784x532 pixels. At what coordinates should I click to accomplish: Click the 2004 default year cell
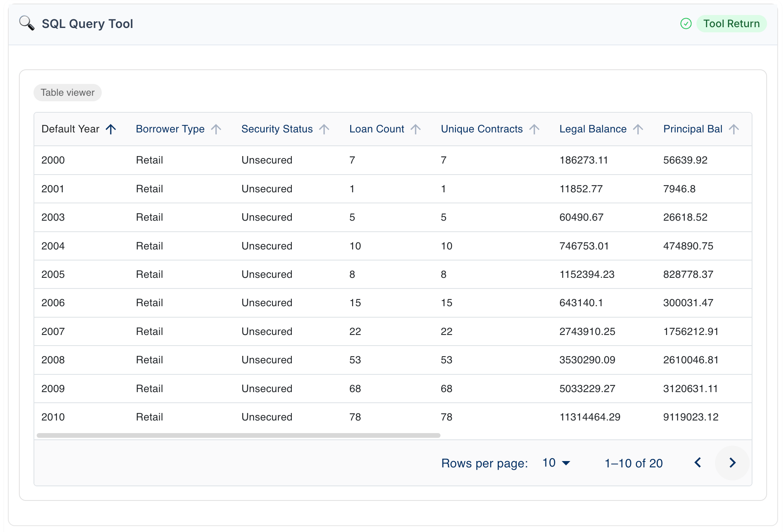click(x=53, y=246)
